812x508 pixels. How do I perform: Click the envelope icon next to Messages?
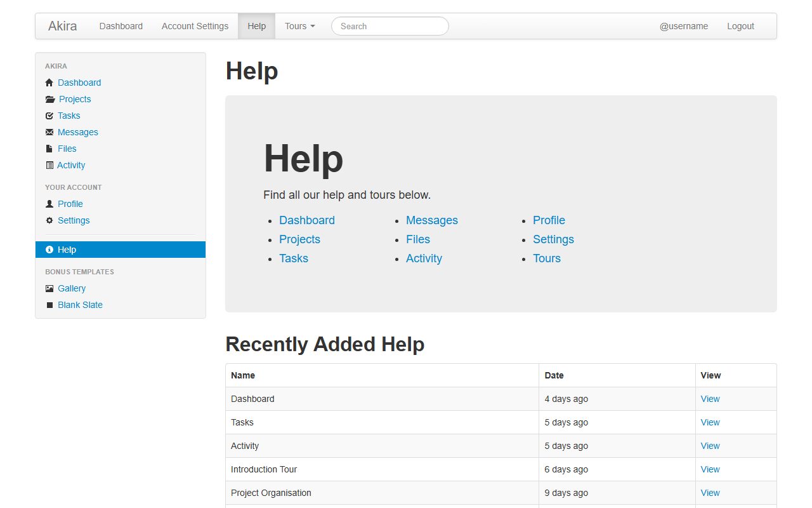click(x=49, y=132)
